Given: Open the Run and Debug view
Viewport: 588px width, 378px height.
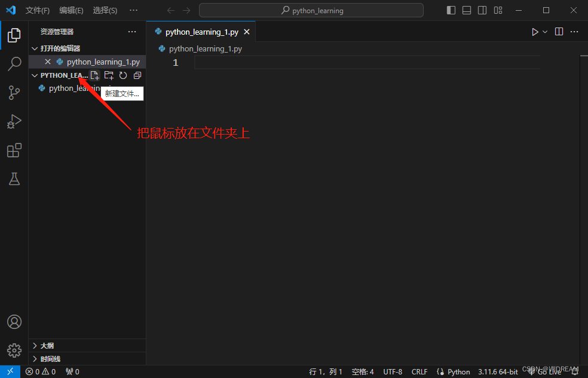Looking at the screenshot, I should coord(14,121).
